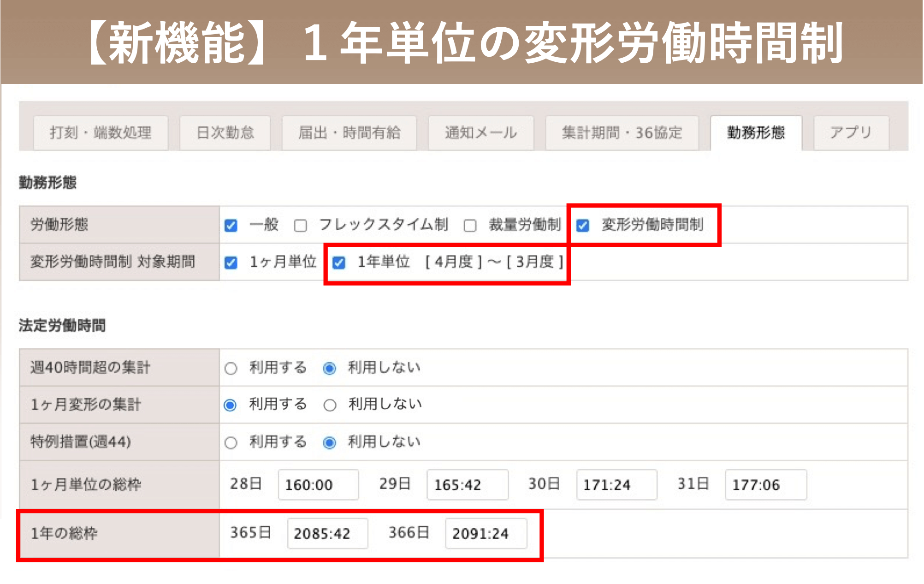
Task: Select 利用しない for 特例措置(週44)
Action: (330, 443)
